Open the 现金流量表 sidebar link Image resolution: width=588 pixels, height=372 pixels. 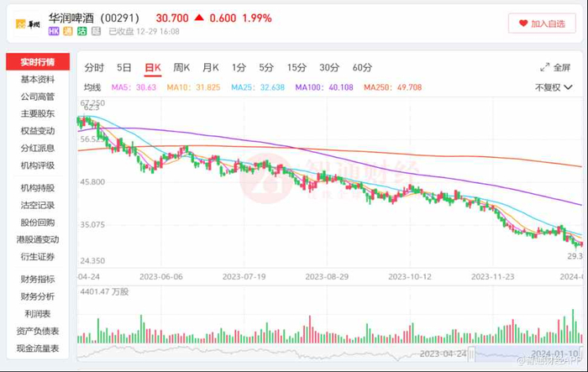coord(38,348)
